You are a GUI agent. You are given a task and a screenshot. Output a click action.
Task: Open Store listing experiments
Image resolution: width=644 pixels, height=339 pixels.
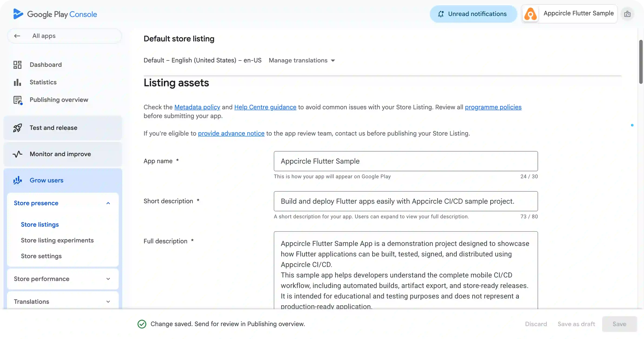pos(57,240)
